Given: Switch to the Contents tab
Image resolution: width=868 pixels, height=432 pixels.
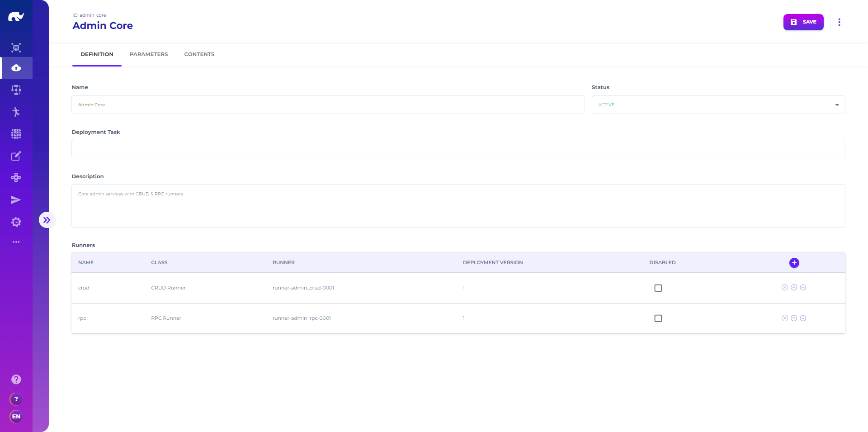Looking at the screenshot, I should [x=199, y=54].
